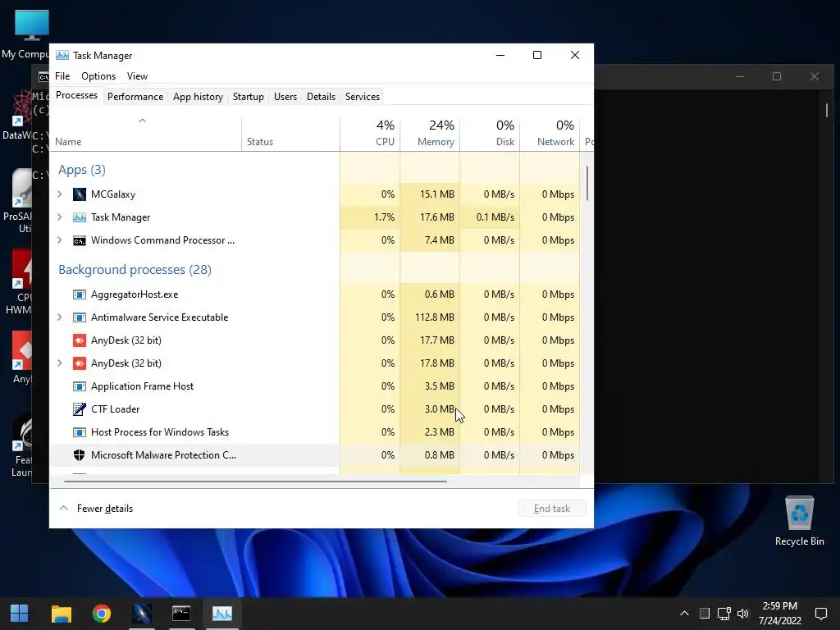Click the Antimalware Service Executable icon
This screenshot has height=630, width=840.
point(80,317)
